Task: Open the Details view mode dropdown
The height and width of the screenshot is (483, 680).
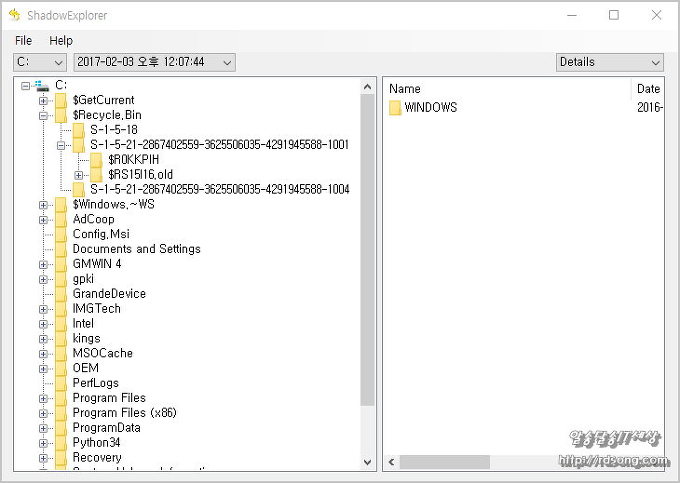Action: tap(609, 62)
